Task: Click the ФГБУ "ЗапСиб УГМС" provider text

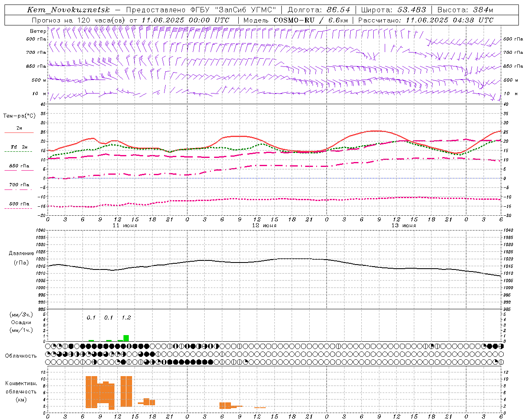Action: click(x=233, y=10)
